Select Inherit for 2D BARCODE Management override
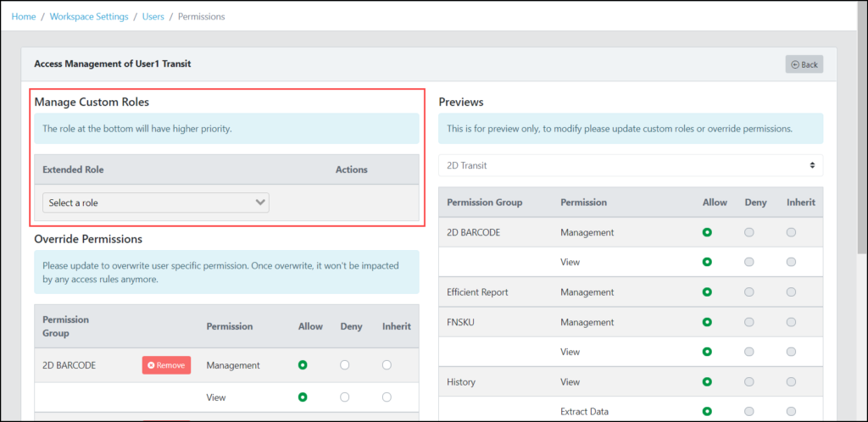The image size is (868, 422). (x=387, y=365)
